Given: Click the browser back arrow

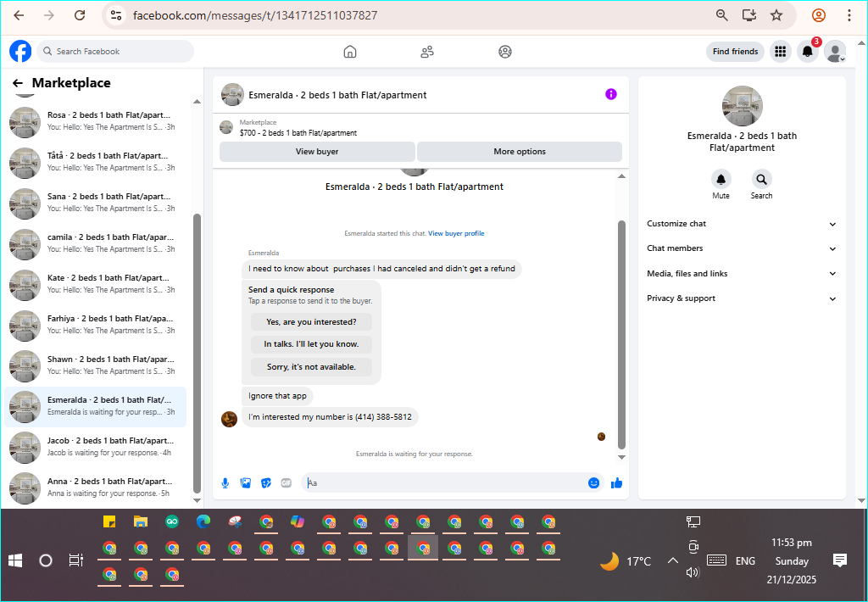Looking at the screenshot, I should (x=19, y=15).
